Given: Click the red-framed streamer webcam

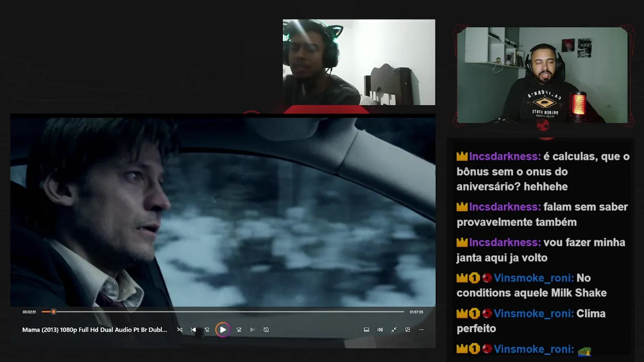Looking at the screenshot, I should (x=542, y=75).
